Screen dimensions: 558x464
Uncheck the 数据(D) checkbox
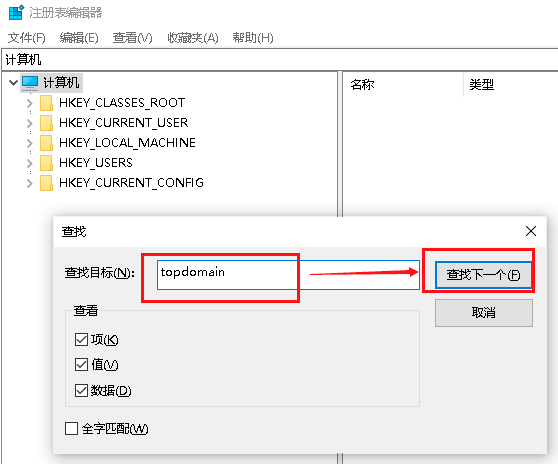pyautogui.click(x=81, y=390)
